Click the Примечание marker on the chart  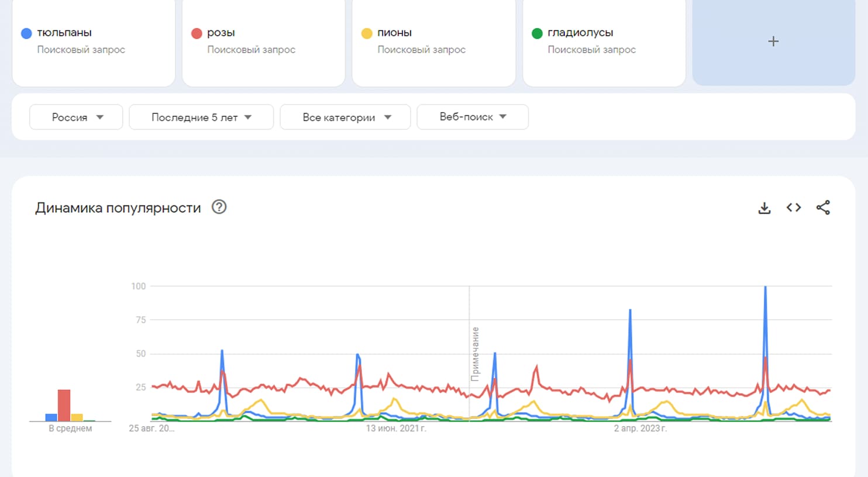(x=476, y=354)
